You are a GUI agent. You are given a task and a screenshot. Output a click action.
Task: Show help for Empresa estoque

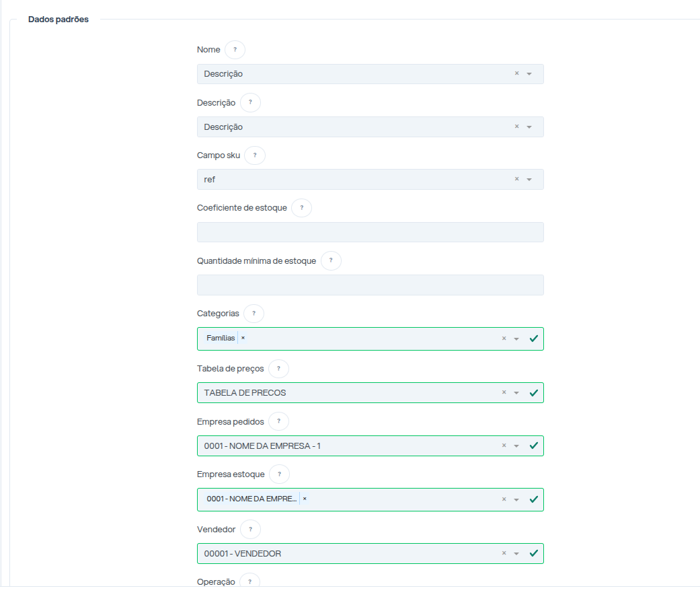tap(280, 474)
